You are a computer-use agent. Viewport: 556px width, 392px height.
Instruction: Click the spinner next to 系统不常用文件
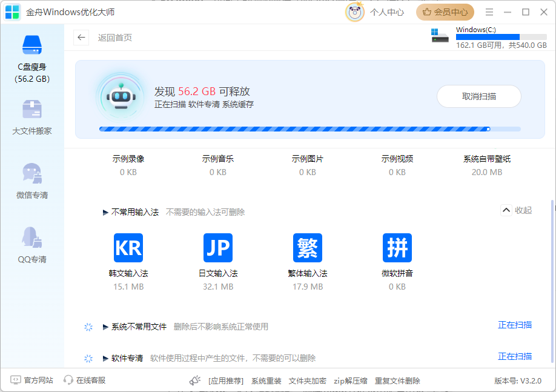click(88, 327)
